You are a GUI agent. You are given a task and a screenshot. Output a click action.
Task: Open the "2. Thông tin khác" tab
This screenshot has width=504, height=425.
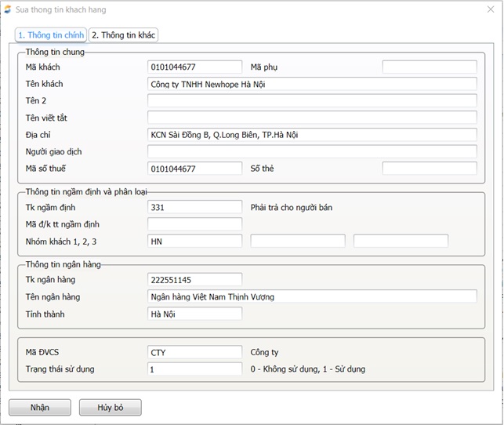click(124, 35)
